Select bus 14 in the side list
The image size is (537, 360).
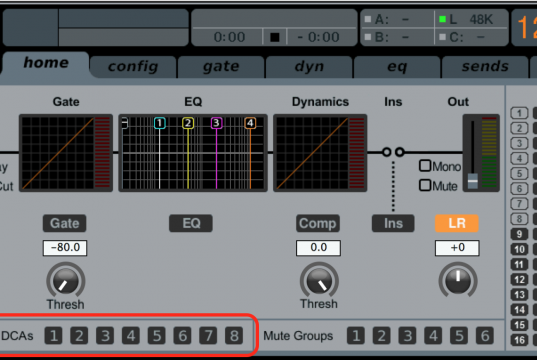click(x=520, y=310)
